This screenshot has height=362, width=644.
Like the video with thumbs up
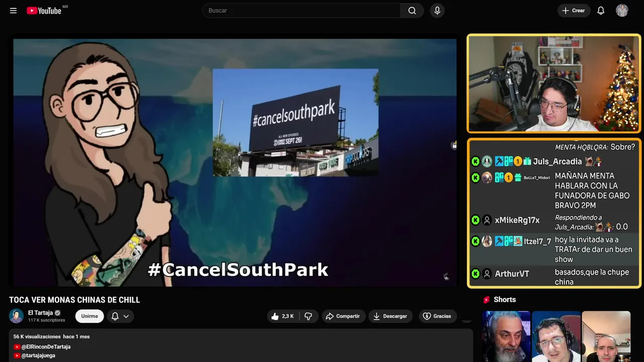point(282,316)
